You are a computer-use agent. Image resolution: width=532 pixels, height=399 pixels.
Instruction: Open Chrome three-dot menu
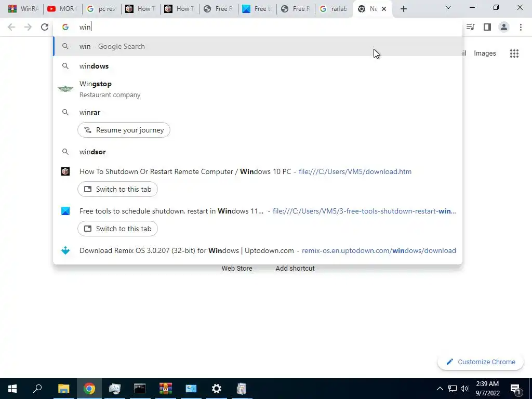pyautogui.click(x=521, y=27)
